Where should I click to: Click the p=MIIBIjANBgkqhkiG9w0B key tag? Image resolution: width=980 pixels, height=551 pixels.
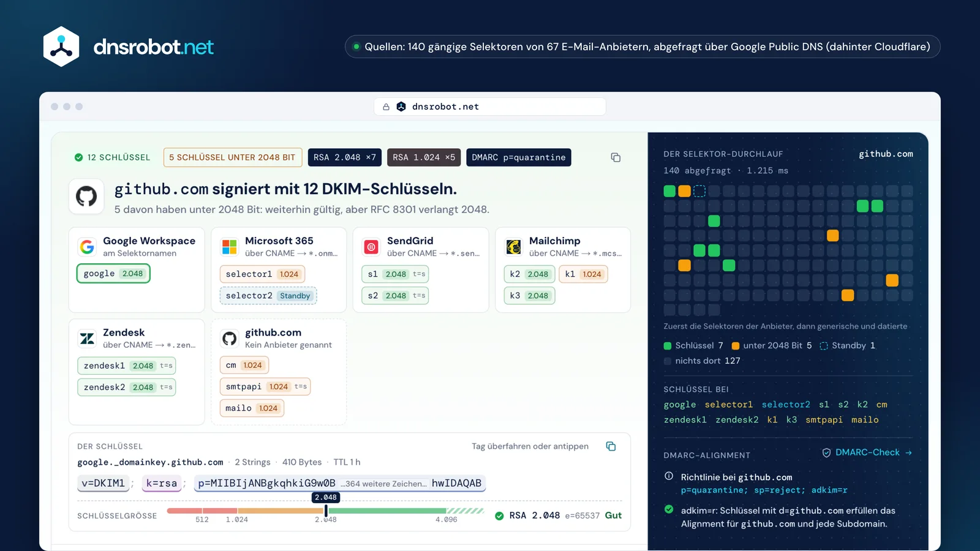[x=340, y=483]
